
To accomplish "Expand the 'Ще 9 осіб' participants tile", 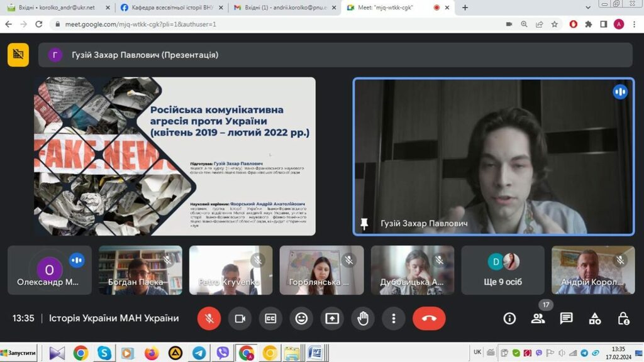I will [x=502, y=270].
